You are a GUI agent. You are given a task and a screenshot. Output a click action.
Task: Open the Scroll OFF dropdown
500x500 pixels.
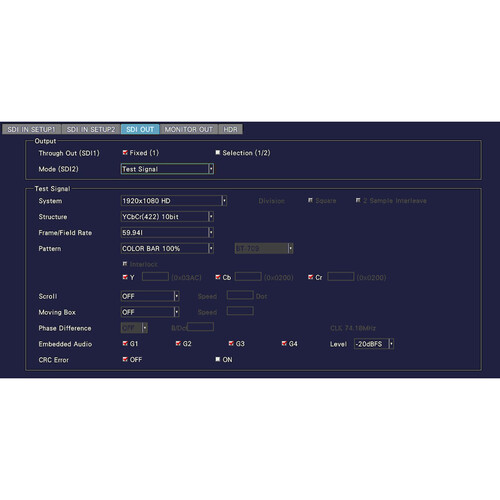tap(150, 296)
